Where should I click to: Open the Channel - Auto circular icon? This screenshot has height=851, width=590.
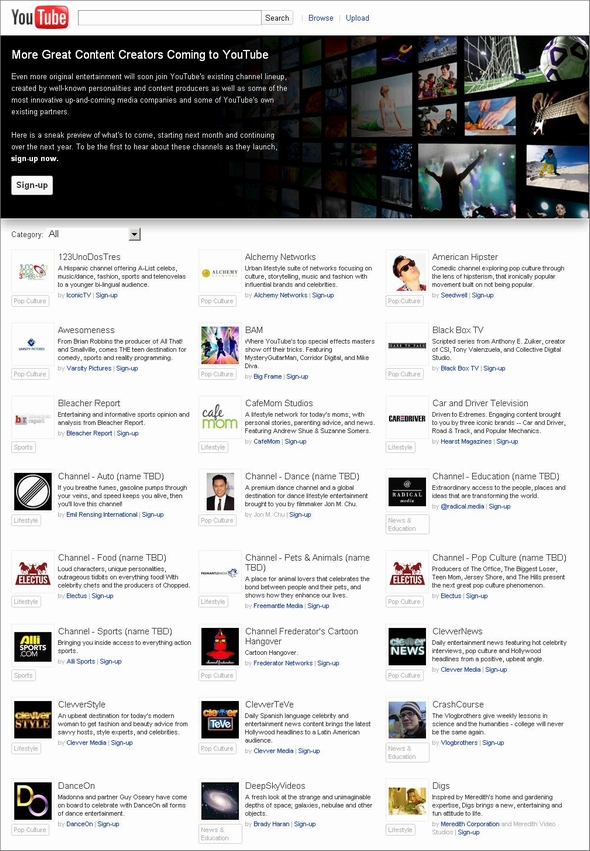pyautogui.click(x=33, y=491)
